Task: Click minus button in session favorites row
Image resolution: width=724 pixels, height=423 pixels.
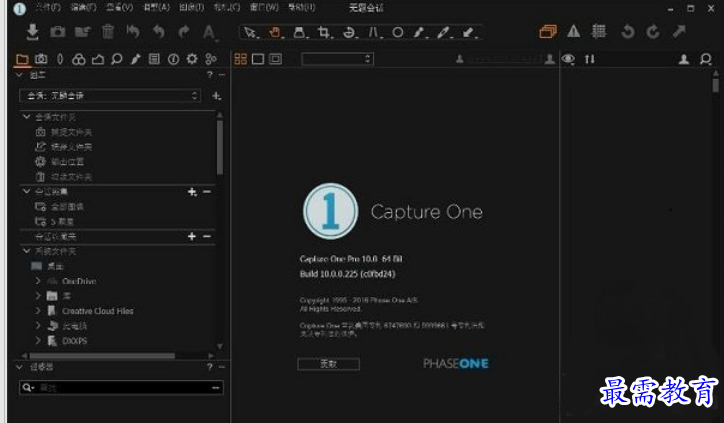Action: (207, 236)
